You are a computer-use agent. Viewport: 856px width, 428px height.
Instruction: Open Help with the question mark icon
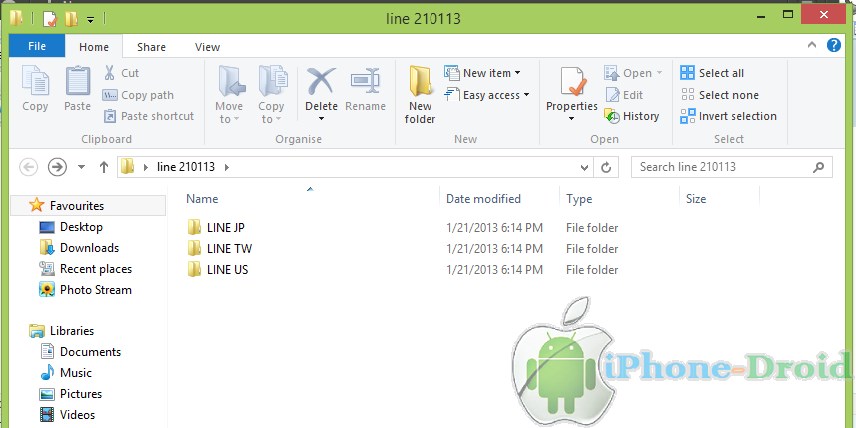pos(834,45)
